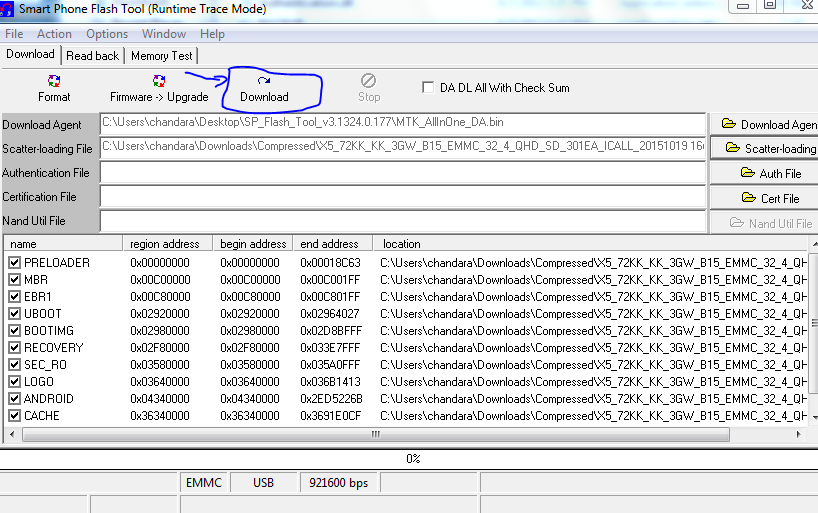Select end address 0x00018C63 cell
The image size is (818, 513).
tap(330, 263)
